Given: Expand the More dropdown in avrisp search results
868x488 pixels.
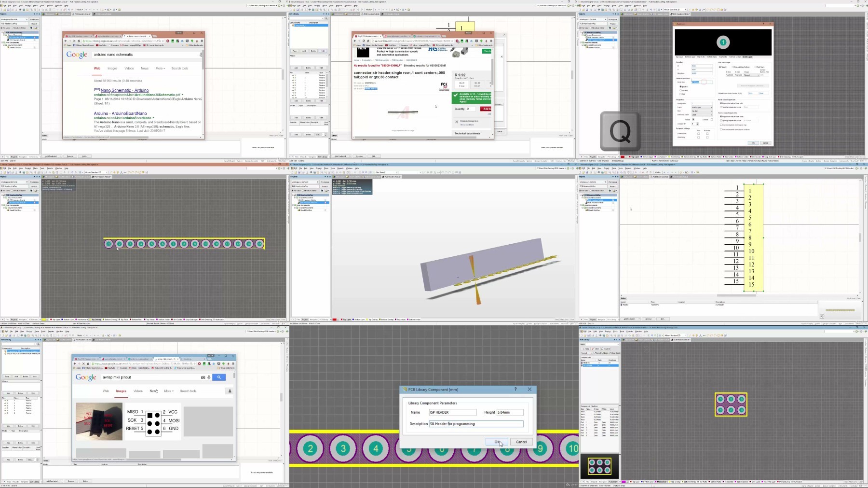Looking at the screenshot, I should coord(168,391).
